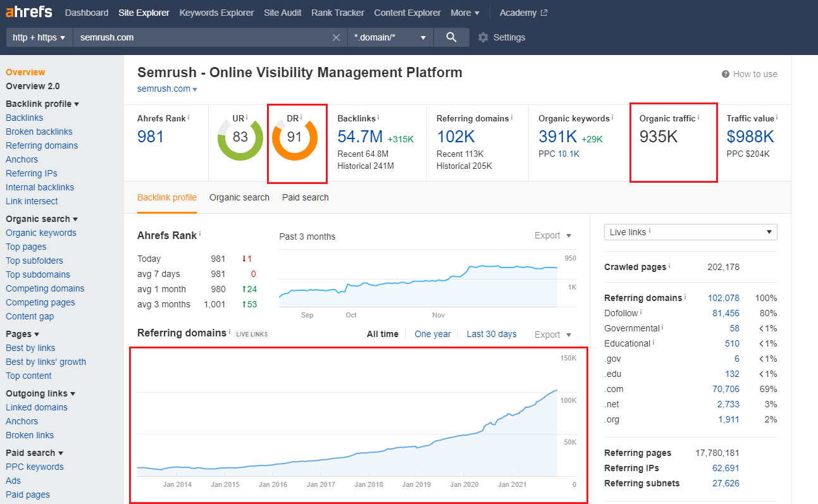Open the http + https protocol dropdown

click(x=39, y=37)
